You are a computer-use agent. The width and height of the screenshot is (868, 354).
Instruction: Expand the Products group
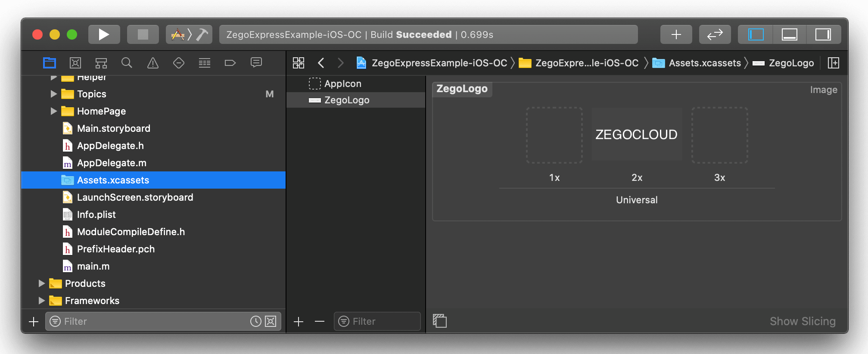[42, 283]
